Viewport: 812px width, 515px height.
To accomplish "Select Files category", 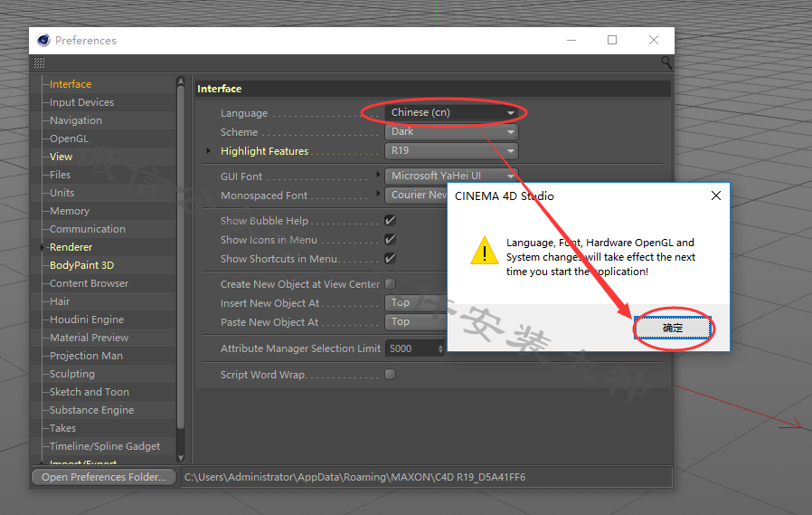I will [x=60, y=175].
